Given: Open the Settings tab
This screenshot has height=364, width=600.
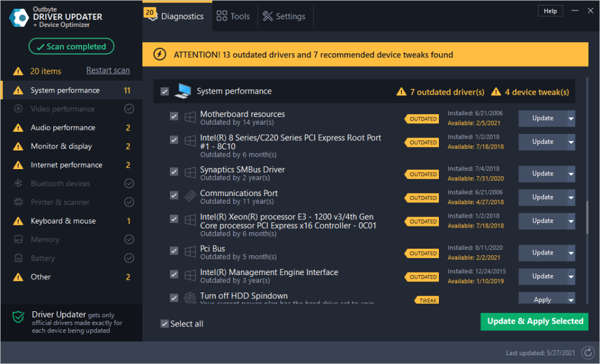Looking at the screenshot, I should click(285, 16).
